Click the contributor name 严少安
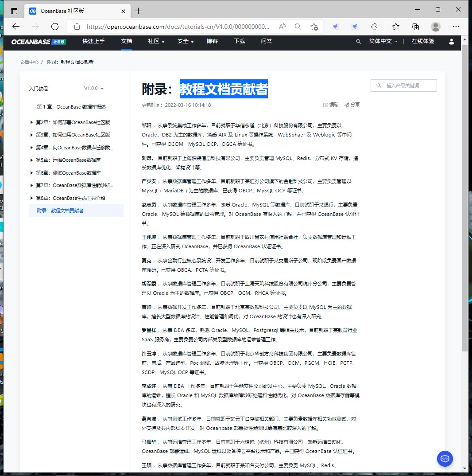The width and height of the screenshot is (472, 476). tap(149, 181)
